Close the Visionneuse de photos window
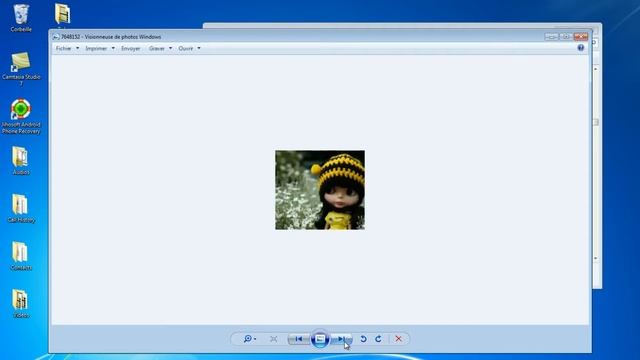 point(581,37)
